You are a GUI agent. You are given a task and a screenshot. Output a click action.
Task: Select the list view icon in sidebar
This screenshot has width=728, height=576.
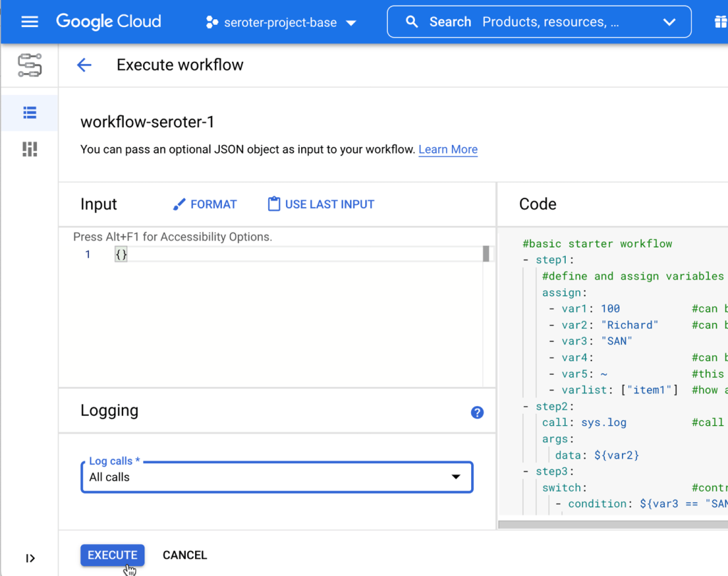click(x=29, y=112)
